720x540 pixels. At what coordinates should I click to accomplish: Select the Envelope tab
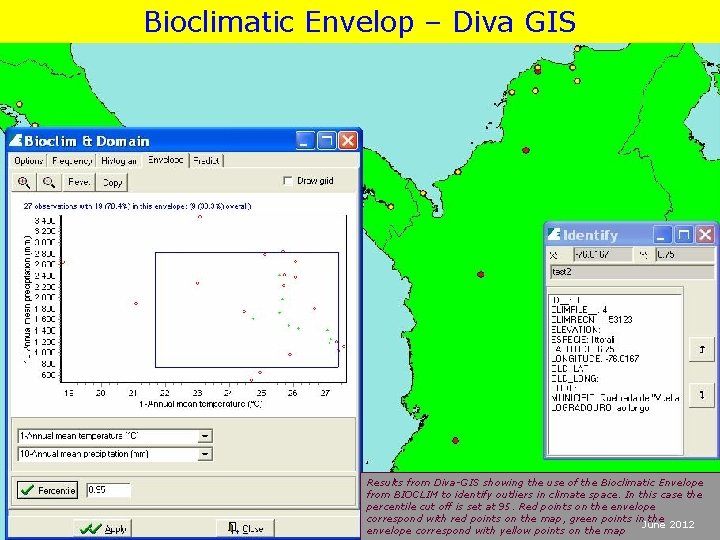165,160
